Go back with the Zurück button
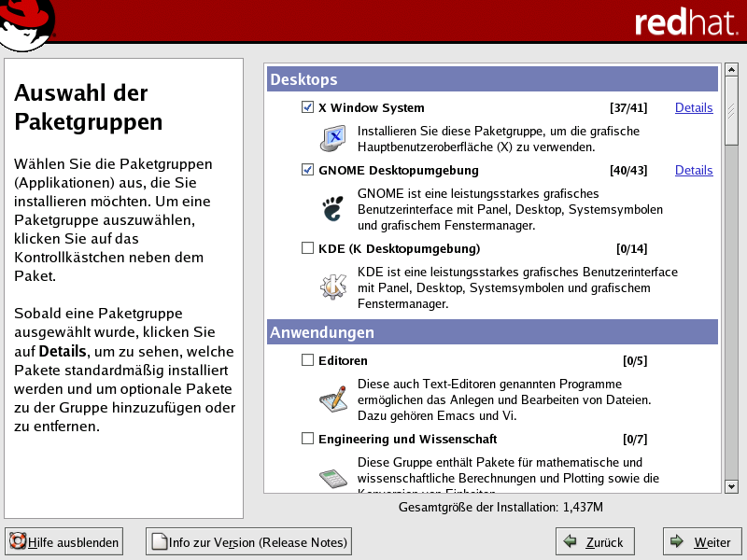The image size is (747, 560). [595, 541]
